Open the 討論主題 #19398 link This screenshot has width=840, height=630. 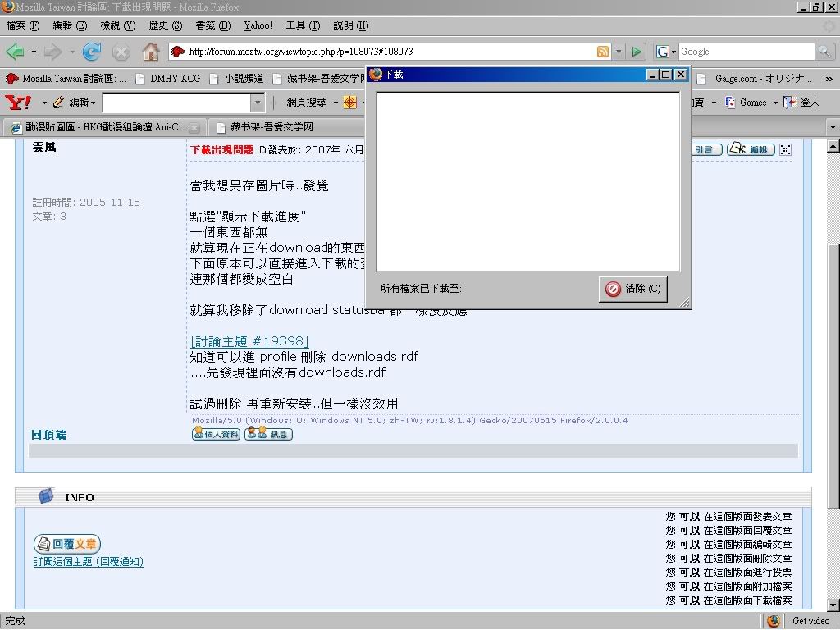(x=249, y=341)
